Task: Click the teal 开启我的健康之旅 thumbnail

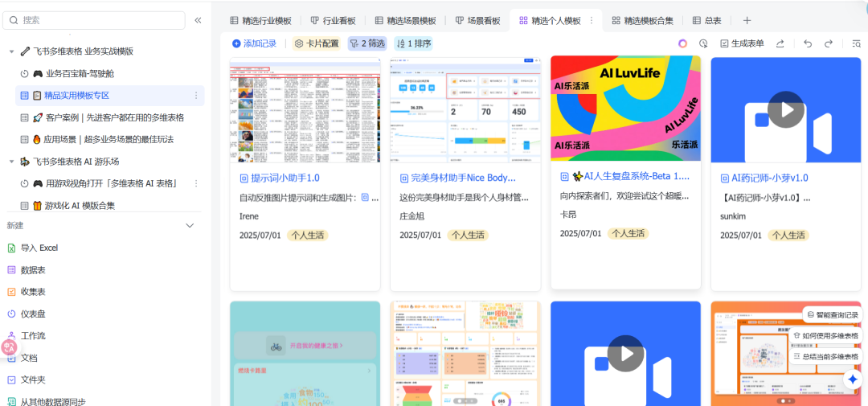Action: click(305, 354)
